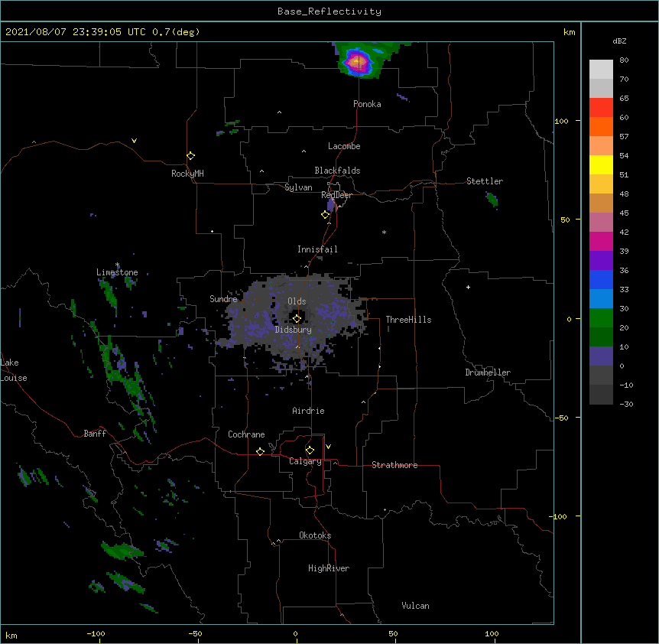Click the Vulcan label
The height and width of the screenshot is (644, 659).
415,606
